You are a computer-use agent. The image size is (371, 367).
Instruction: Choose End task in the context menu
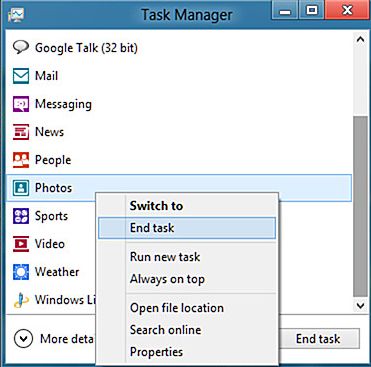[187, 228]
